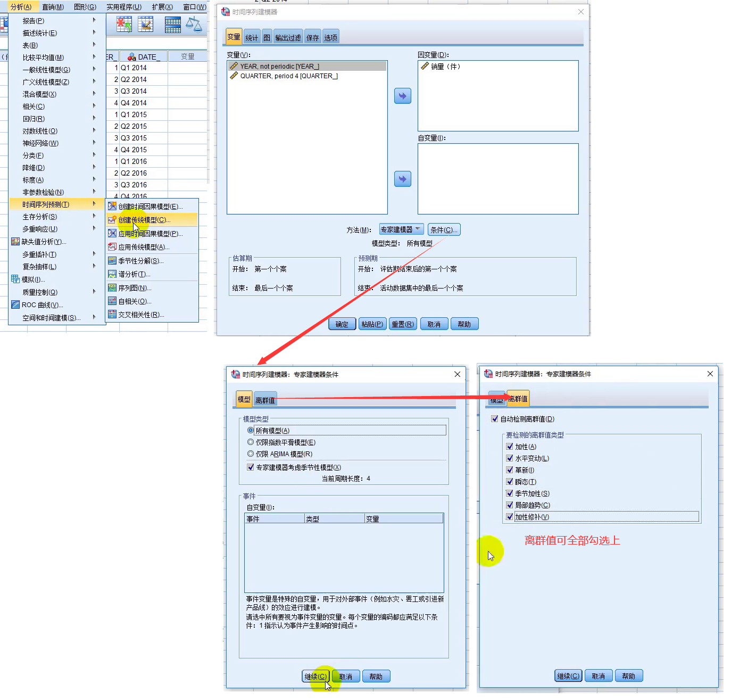
Task: Click the blue arrow button beside 自变量 box
Action: coord(403,179)
